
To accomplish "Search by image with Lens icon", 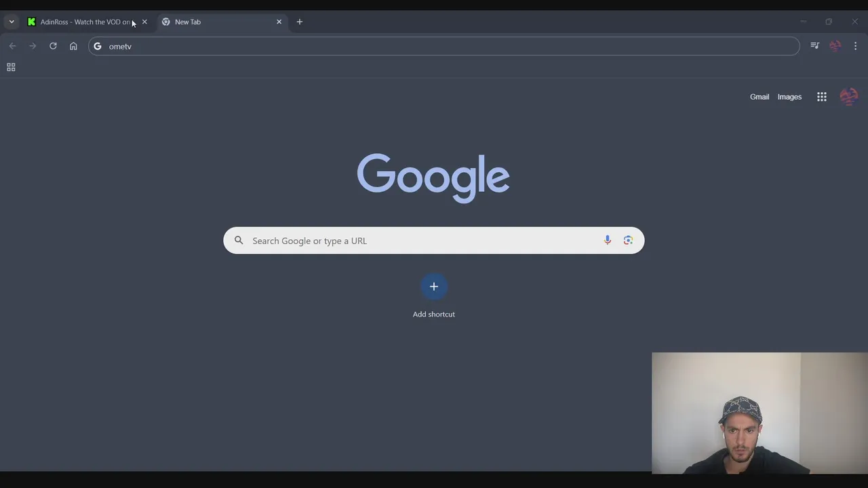I will pos(629,241).
